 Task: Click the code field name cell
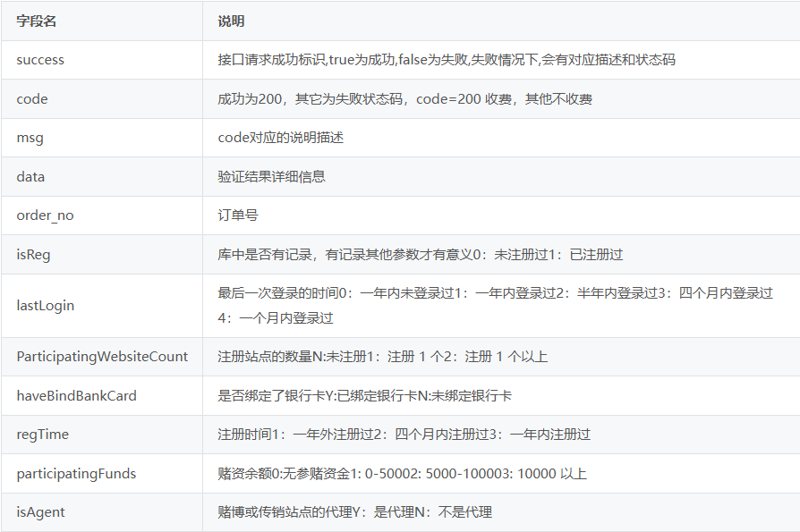click(32, 99)
